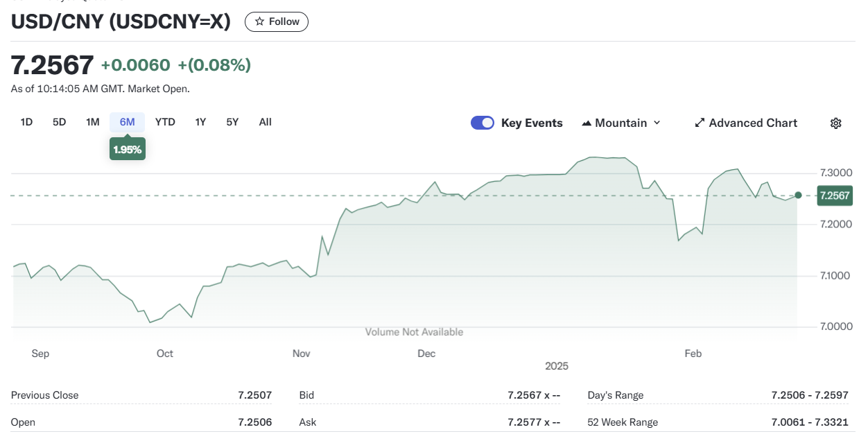Switch to the 5D range

(59, 122)
